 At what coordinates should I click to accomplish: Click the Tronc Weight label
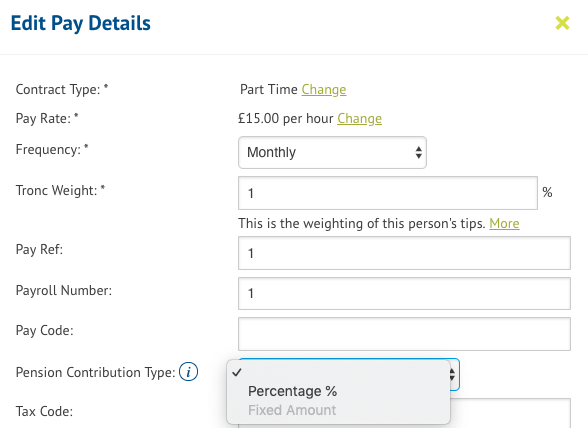click(x=60, y=191)
